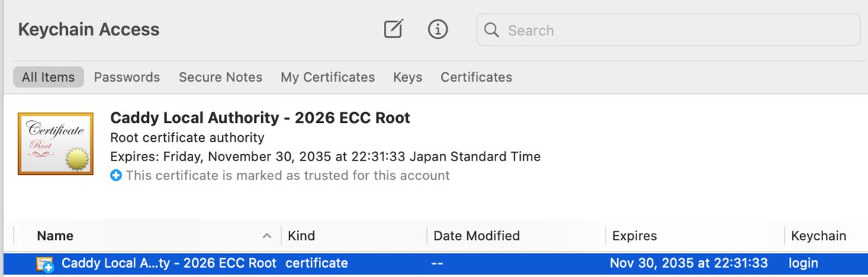Open the Certificates tab

click(x=476, y=77)
